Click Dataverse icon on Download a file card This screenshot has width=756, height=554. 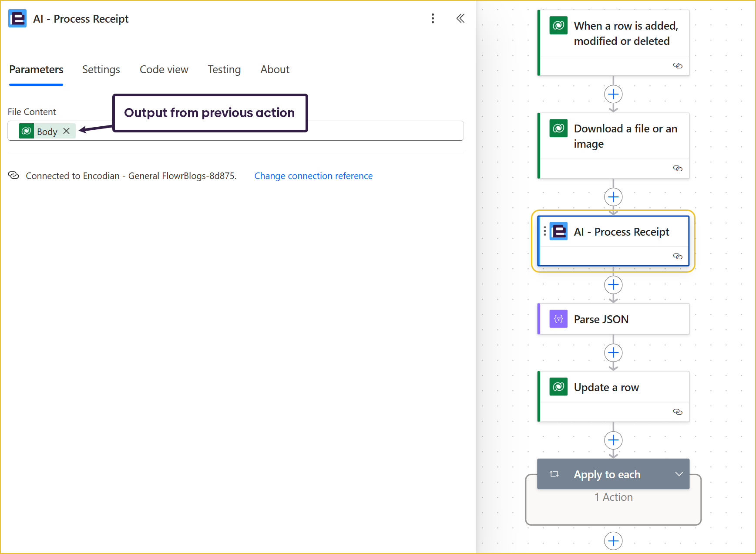(558, 128)
